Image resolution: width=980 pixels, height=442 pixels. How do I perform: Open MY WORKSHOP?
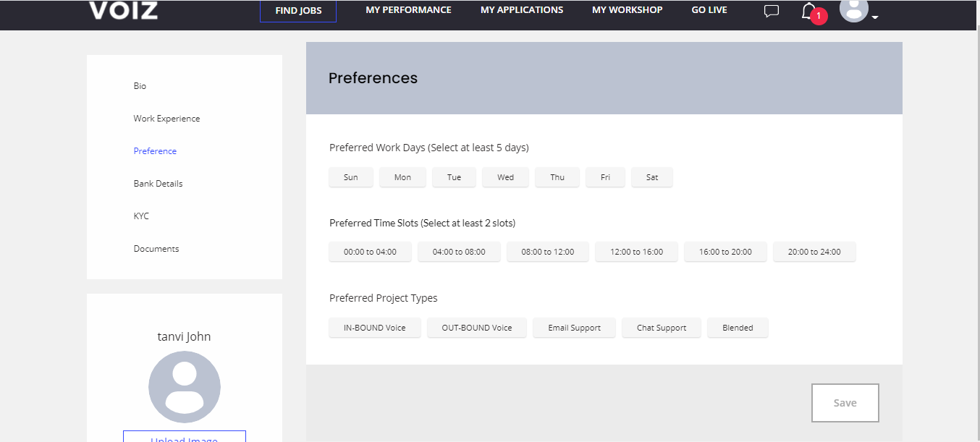click(x=627, y=10)
